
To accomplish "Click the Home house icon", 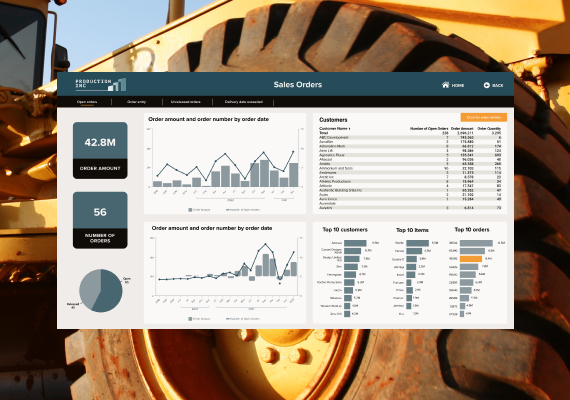I will point(445,85).
